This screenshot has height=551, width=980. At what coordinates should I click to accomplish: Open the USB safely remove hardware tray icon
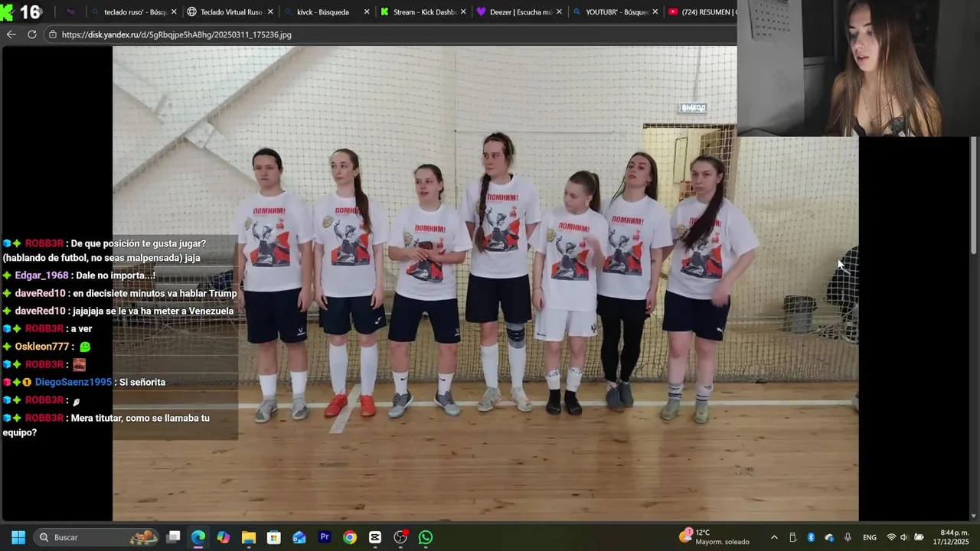pos(792,537)
